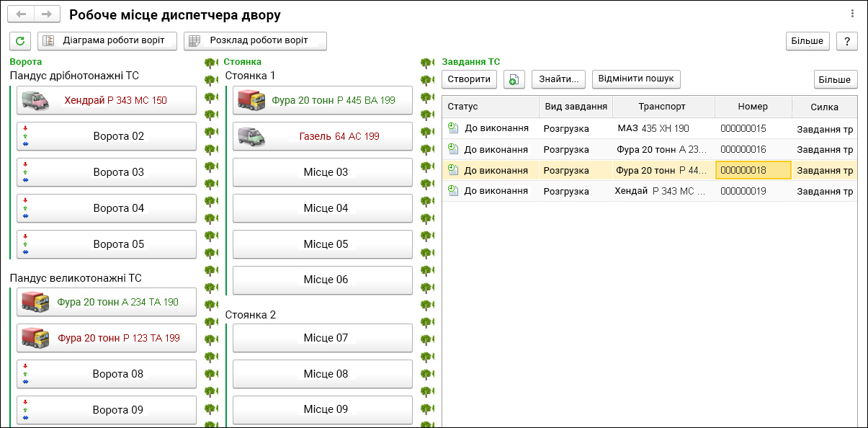Select parking Місце 03
Screen dimensions: 868x428
323,172
